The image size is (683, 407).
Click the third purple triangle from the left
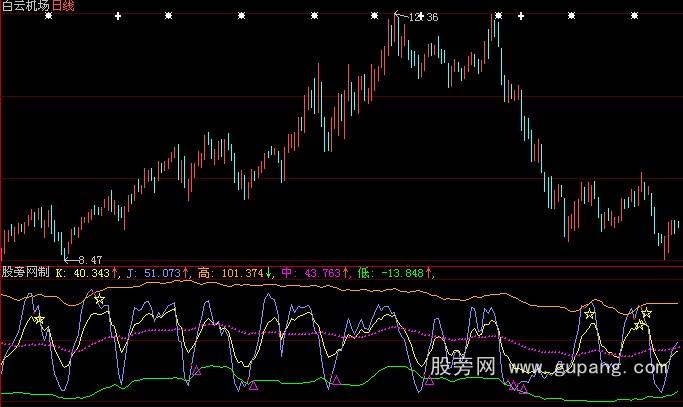click(337, 380)
